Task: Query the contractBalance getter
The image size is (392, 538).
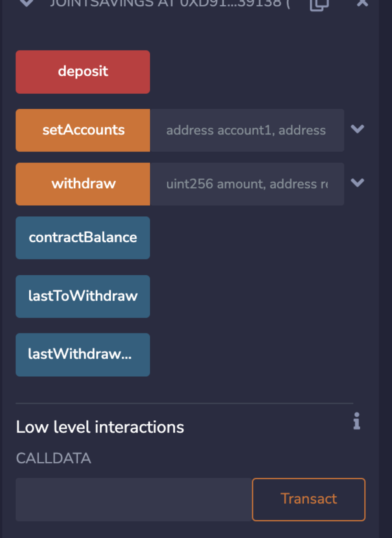Action: 83,238
